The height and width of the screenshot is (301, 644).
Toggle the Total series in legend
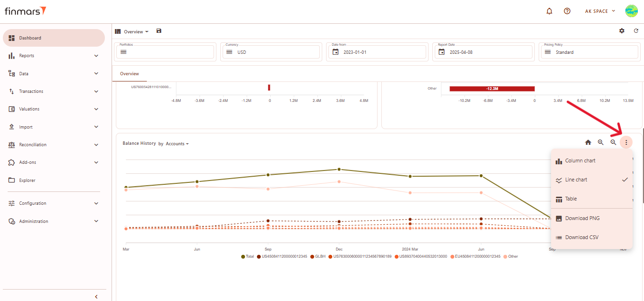[247, 257]
